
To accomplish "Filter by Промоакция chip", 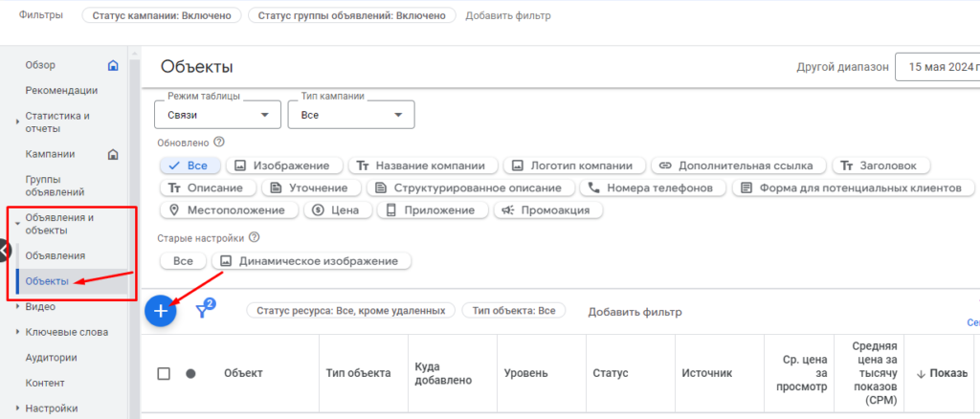I will coord(548,210).
